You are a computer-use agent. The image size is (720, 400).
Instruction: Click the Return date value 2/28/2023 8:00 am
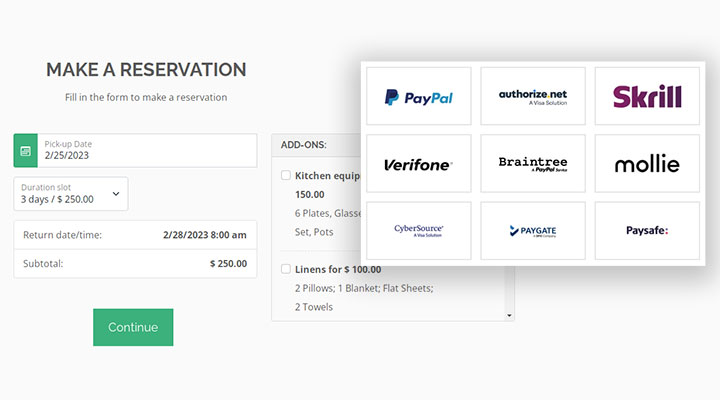click(205, 235)
